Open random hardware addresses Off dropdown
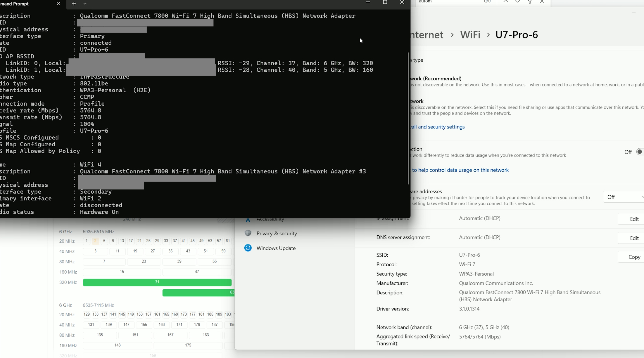 pyautogui.click(x=624, y=197)
